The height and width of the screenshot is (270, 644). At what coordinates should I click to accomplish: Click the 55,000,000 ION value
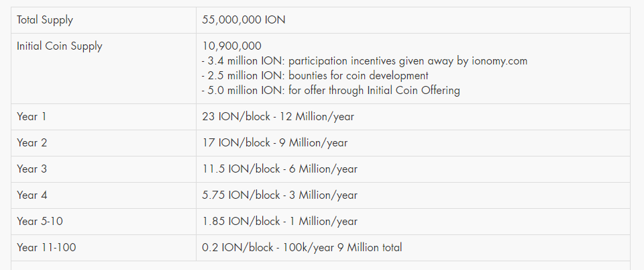(244, 20)
